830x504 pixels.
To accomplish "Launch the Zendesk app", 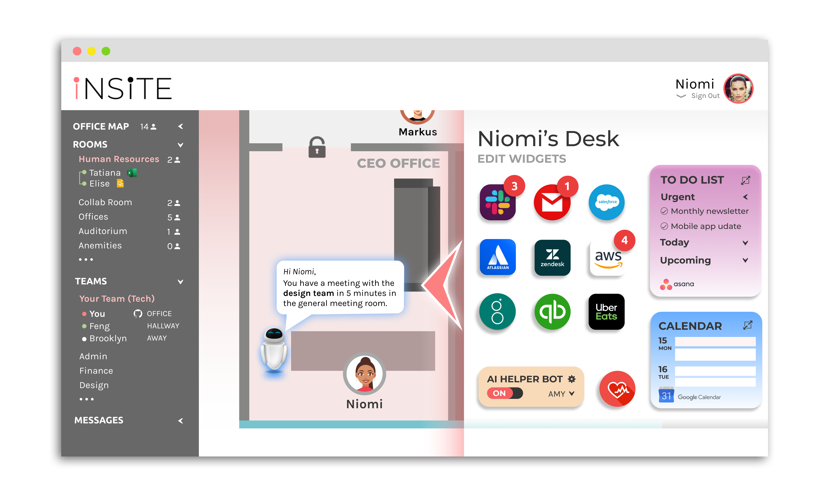I will pos(552,257).
